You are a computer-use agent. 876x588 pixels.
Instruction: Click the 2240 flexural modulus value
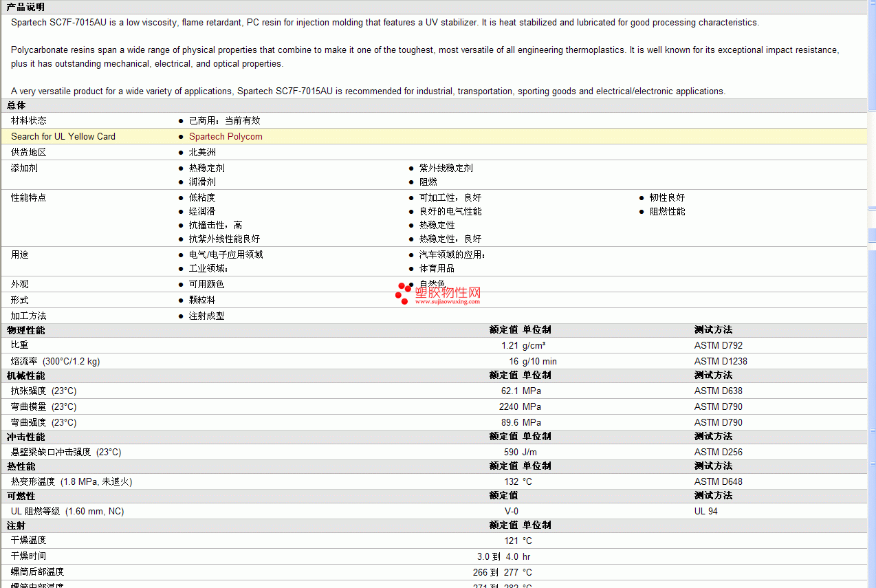coord(509,406)
